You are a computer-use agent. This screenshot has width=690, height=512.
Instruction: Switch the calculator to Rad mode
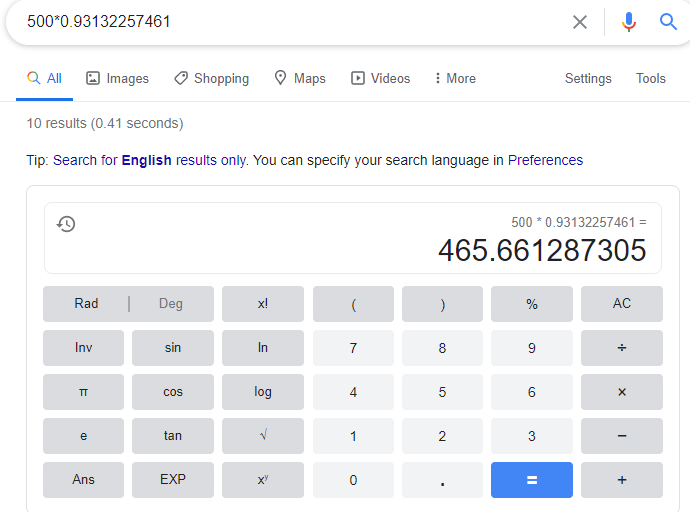87,304
